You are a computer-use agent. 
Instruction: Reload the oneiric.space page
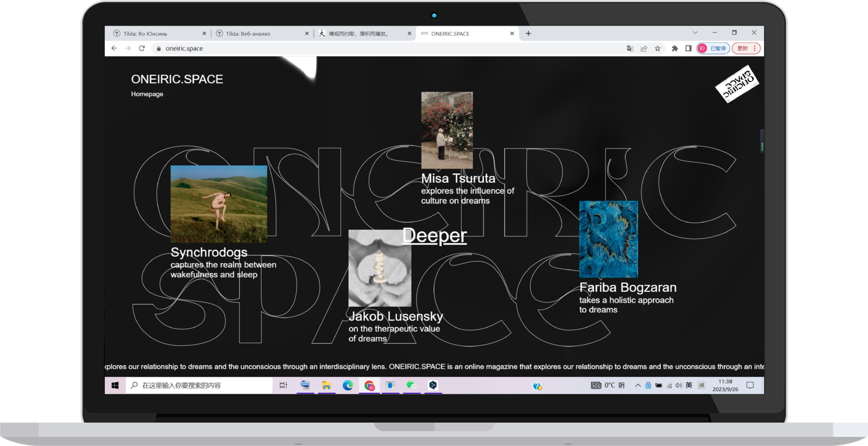142,49
